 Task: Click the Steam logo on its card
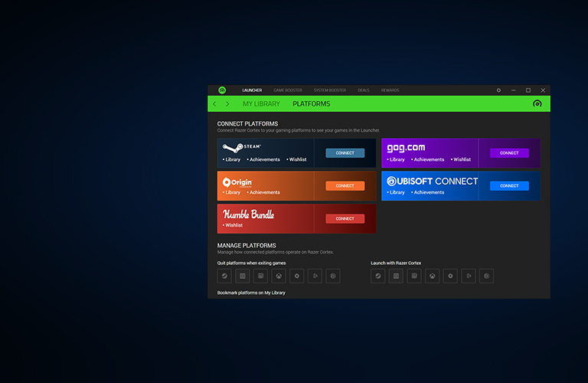[243, 148]
